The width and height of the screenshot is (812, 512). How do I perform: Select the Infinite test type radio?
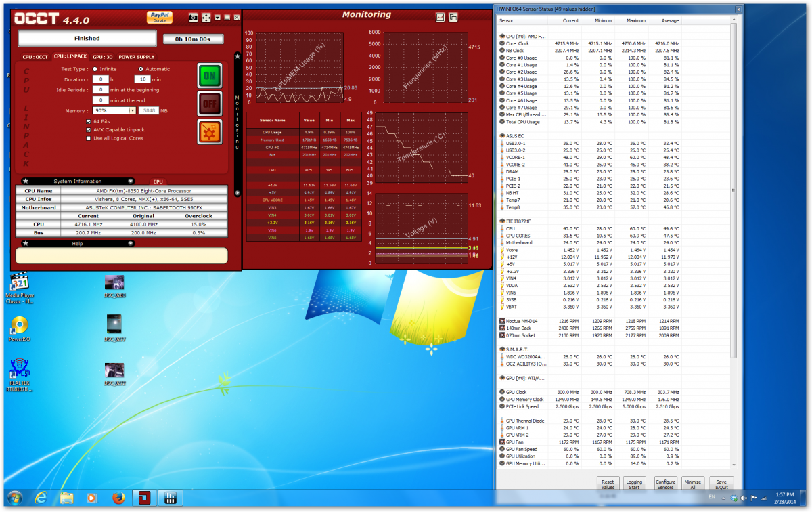coord(95,69)
